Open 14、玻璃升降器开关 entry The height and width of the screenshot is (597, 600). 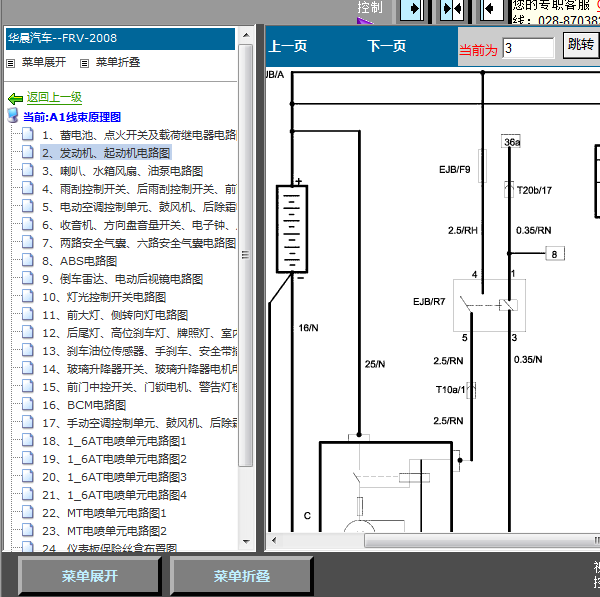[x=139, y=369]
